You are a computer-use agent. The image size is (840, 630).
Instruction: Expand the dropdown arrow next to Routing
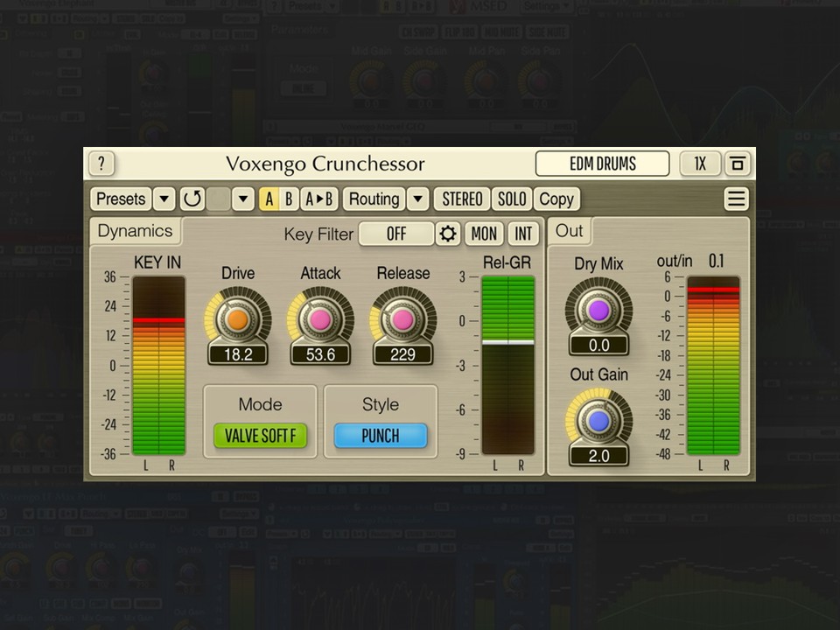pyautogui.click(x=418, y=199)
